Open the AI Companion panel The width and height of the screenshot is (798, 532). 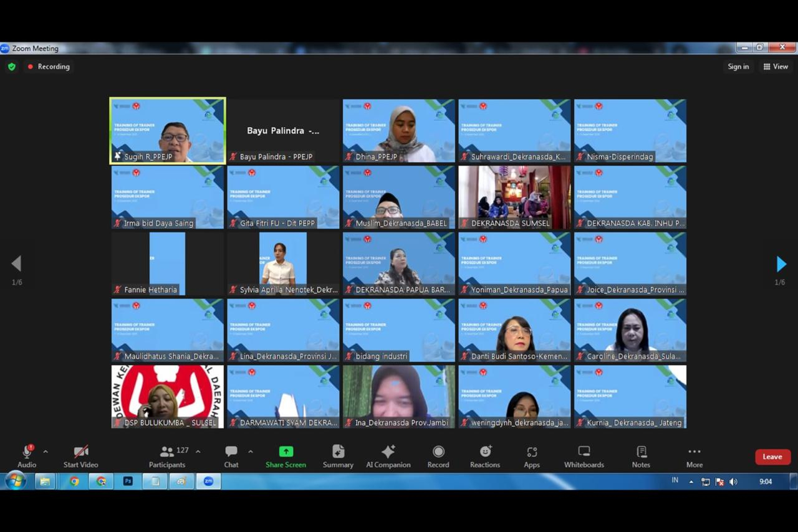point(388,456)
